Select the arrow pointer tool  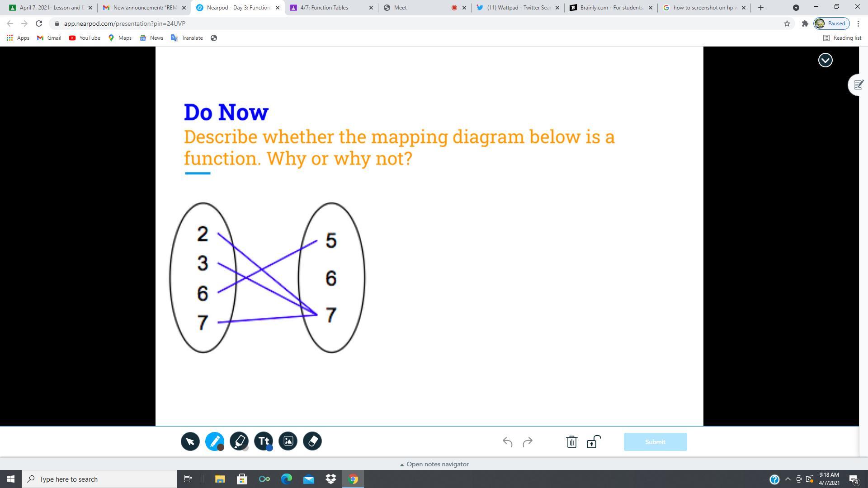point(190,441)
